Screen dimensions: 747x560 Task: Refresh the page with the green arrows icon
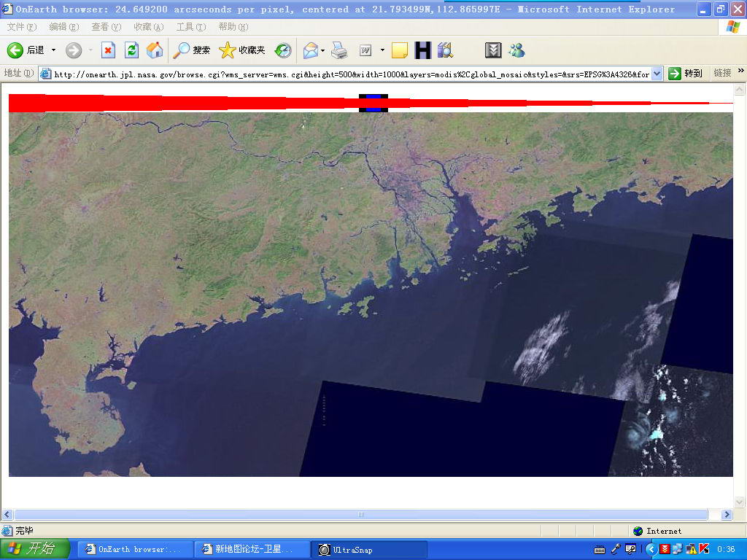131,50
